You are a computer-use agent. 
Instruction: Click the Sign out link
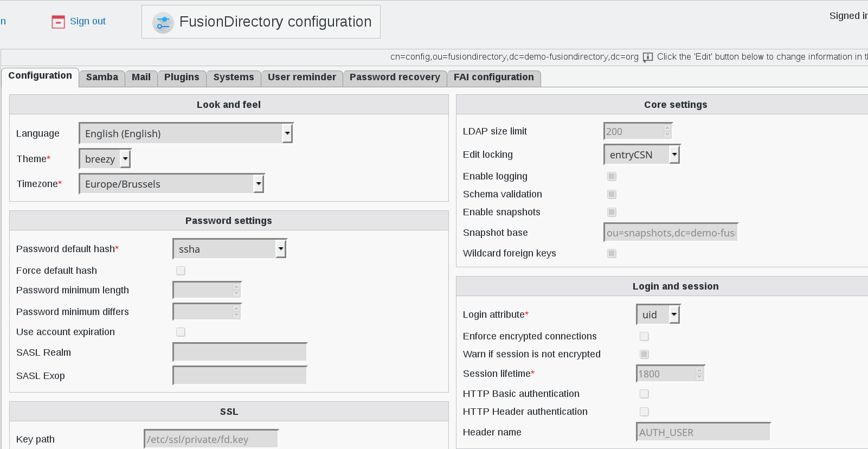tap(88, 21)
